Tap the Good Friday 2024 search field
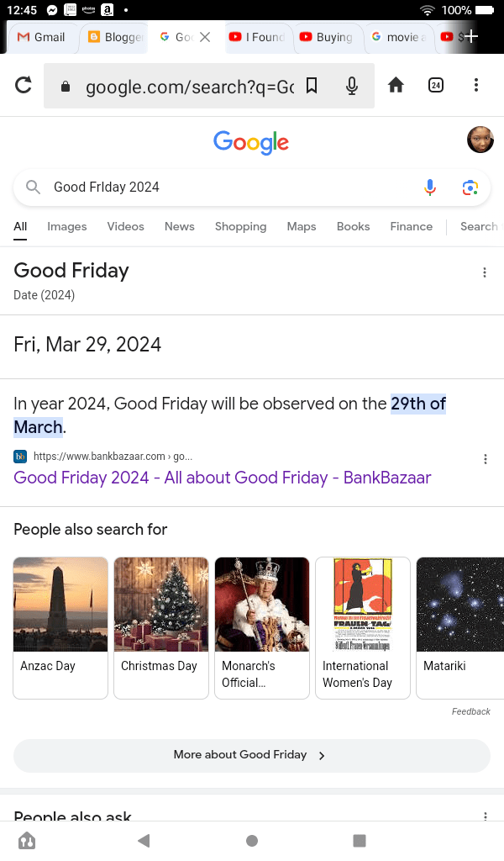The height and width of the screenshot is (861, 504). 227,188
